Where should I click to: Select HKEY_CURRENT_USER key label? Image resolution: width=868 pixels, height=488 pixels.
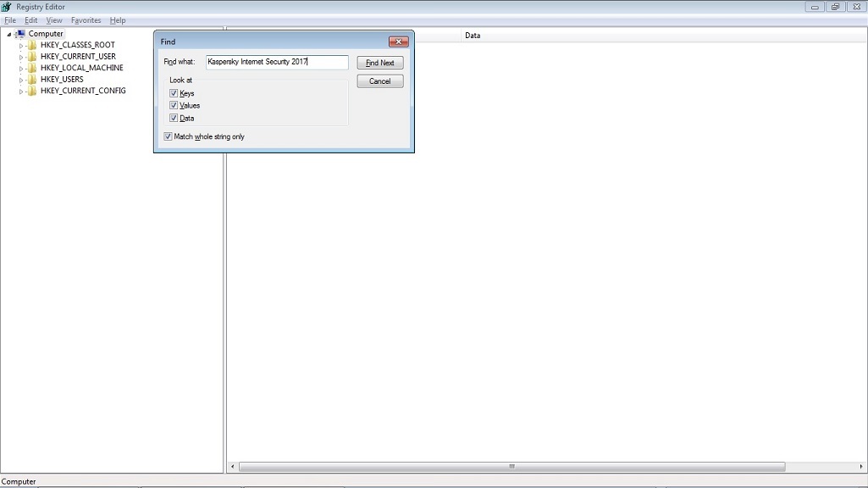(78, 57)
